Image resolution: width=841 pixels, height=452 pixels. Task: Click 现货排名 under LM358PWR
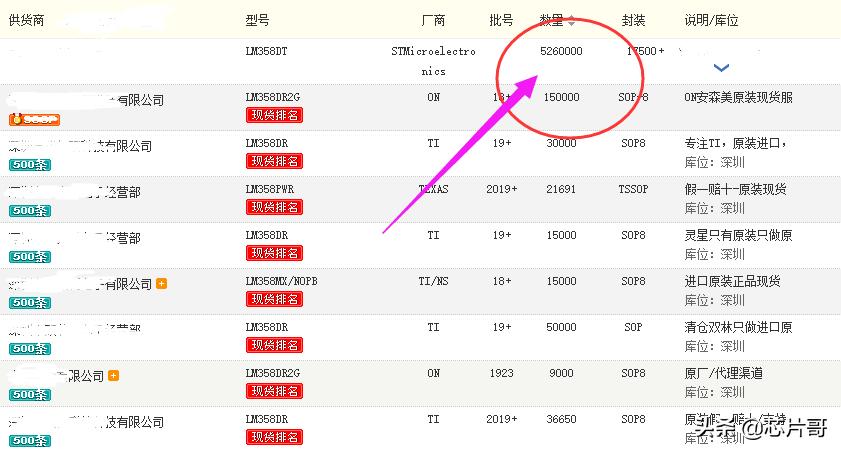tap(274, 208)
